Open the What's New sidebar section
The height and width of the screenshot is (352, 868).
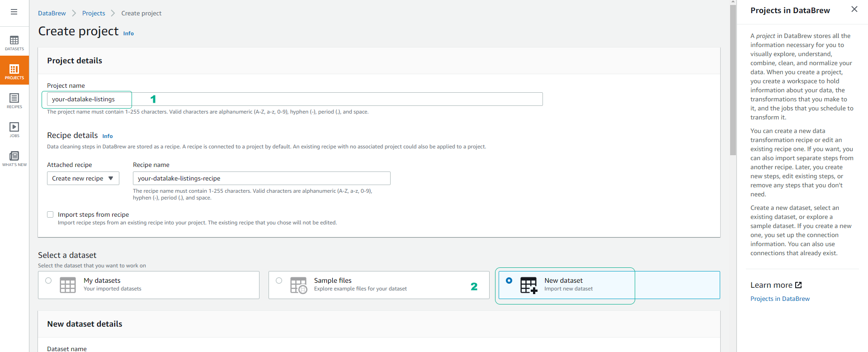[x=14, y=159]
